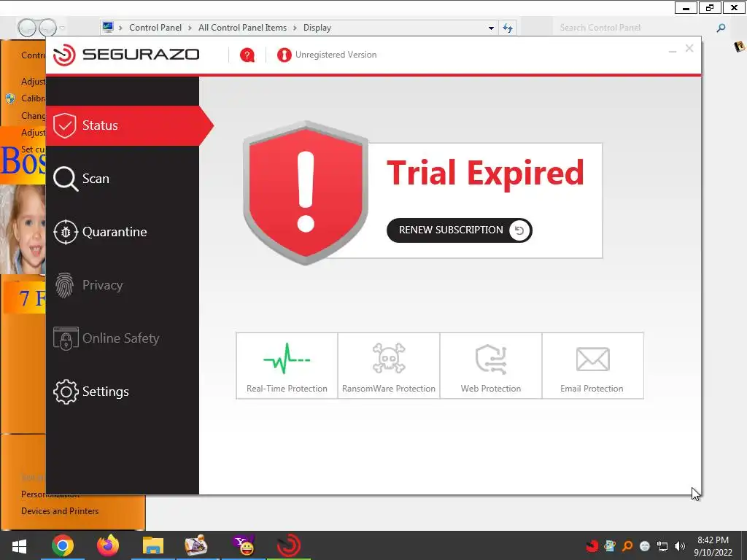Click the circular renew arrow icon
The image size is (747, 560).
click(519, 230)
